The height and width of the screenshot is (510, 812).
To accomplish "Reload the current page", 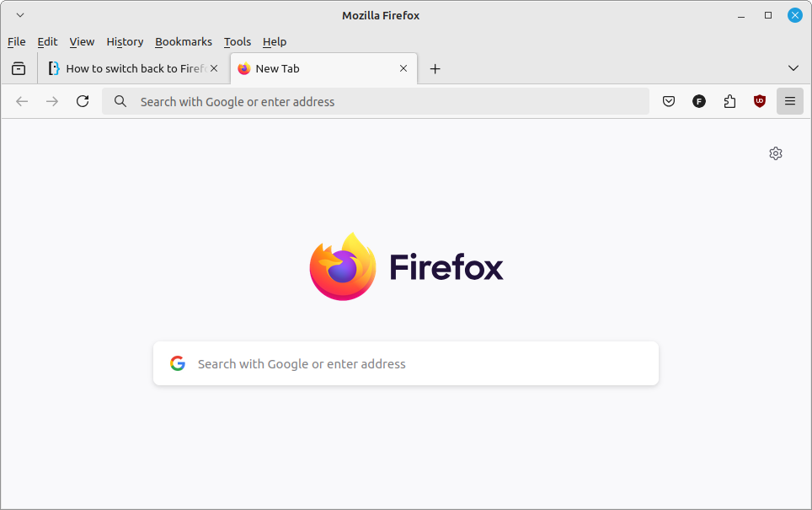I will click(83, 101).
